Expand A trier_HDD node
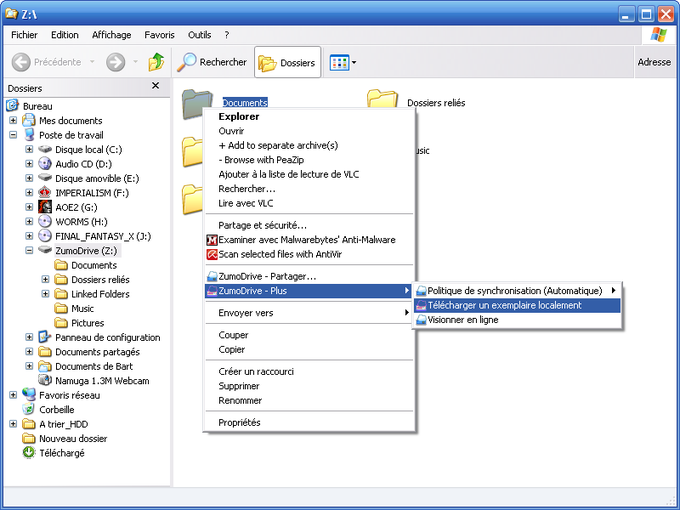 (13, 424)
